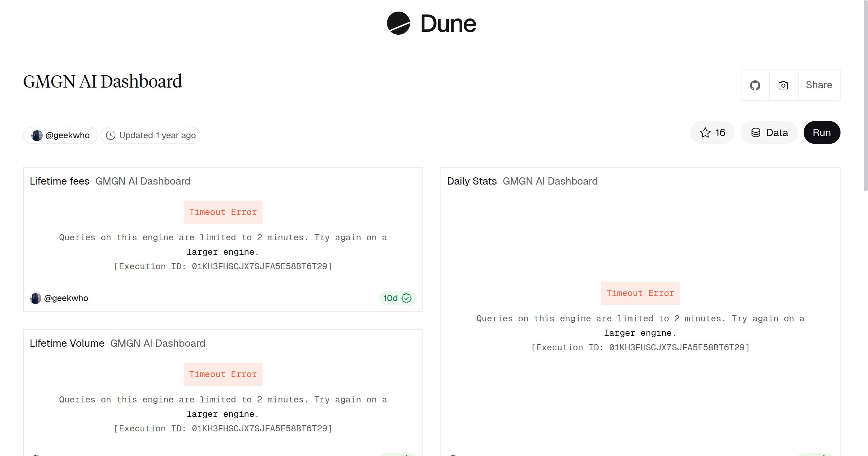868x456 pixels.
Task: Open the Data panel
Action: [769, 132]
